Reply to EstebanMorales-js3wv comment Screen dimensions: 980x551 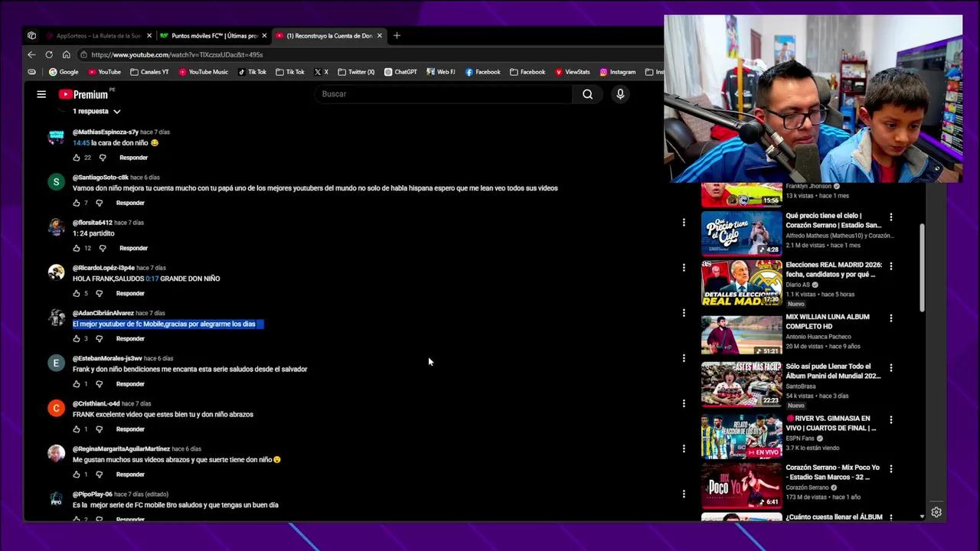130,383
